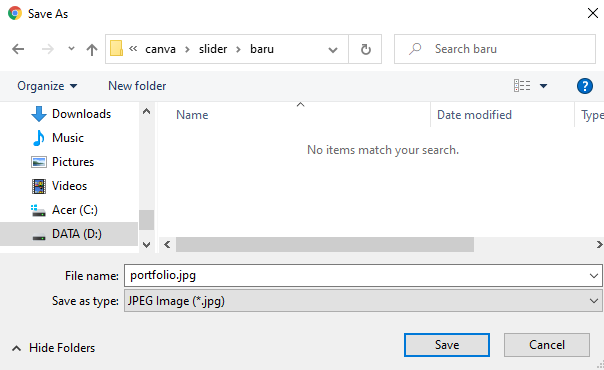The height and width of the screenshot is (370, 604).
Task: Open the Help question mark icon
Action: [584, 86]
